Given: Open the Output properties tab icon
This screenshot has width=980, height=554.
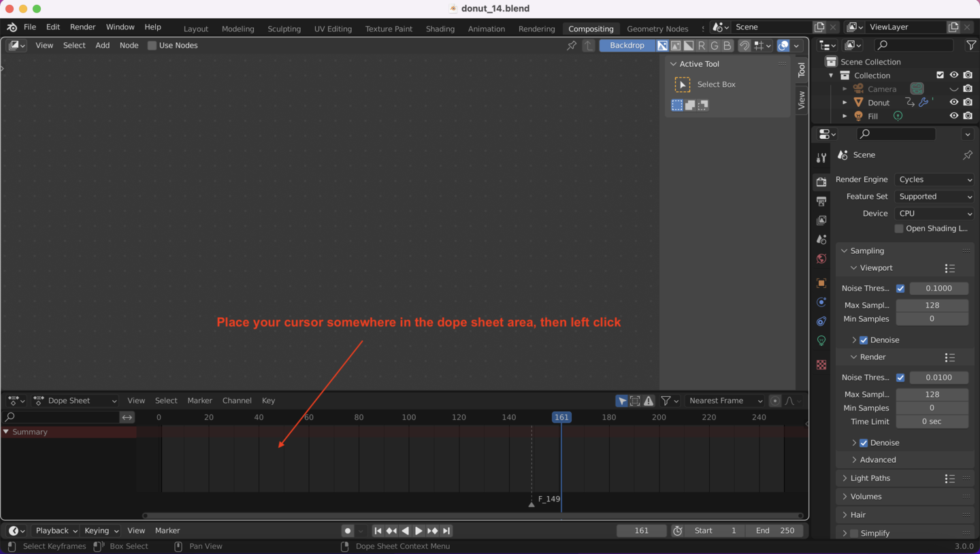Looking at the screenshot, I should pos(821,201).
